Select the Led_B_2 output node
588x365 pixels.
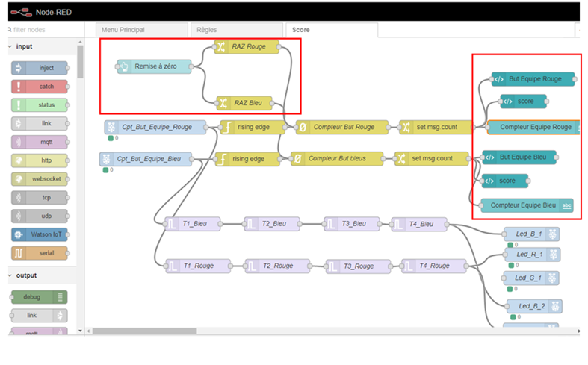coord(534,306)
